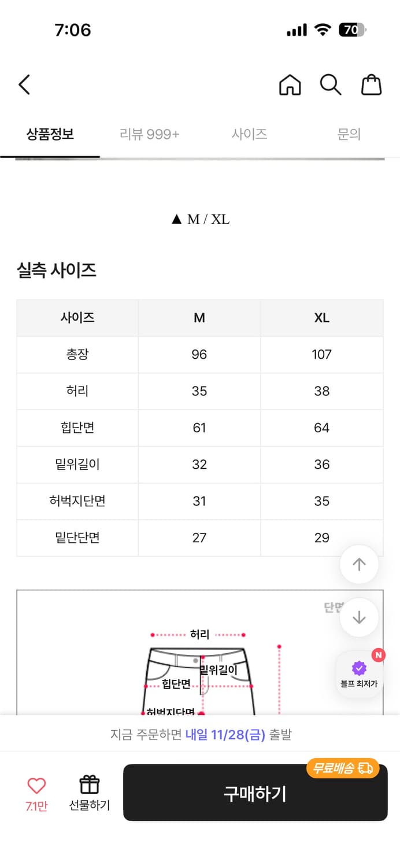This screenshot has width=400, height=868.
Task: Open the home screen via home icon
Action: click(290, 84)
